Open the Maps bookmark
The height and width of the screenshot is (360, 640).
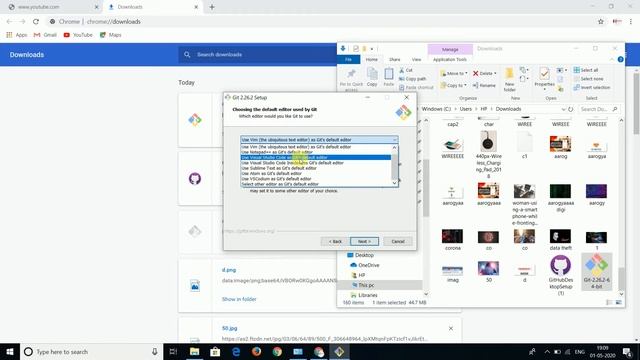point(111,35)
